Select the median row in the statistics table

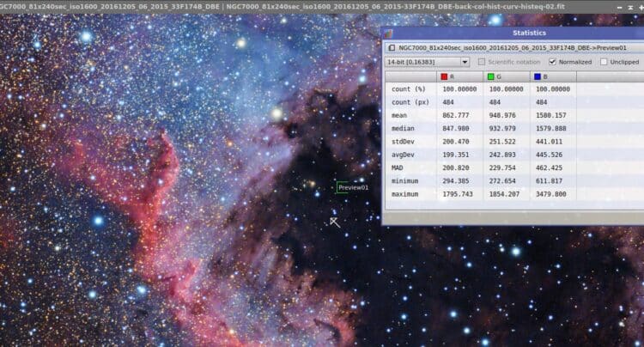click(x=513, y=129)
